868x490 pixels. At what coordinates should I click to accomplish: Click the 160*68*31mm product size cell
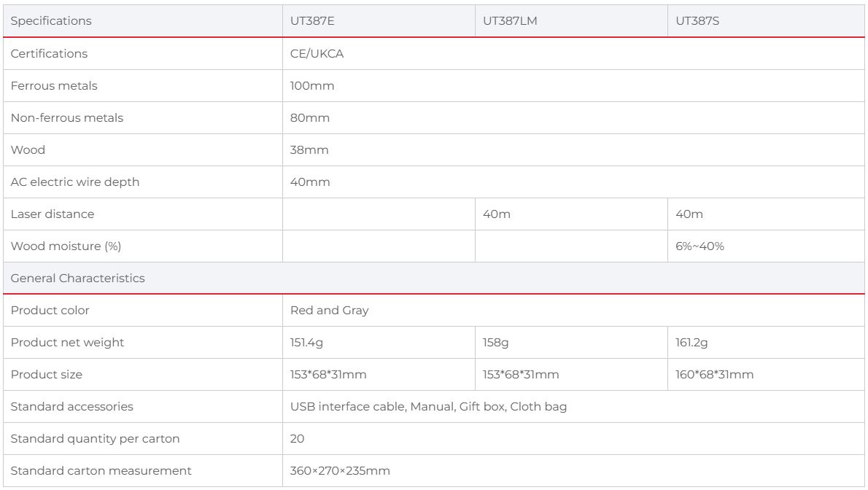click(715, 375)
